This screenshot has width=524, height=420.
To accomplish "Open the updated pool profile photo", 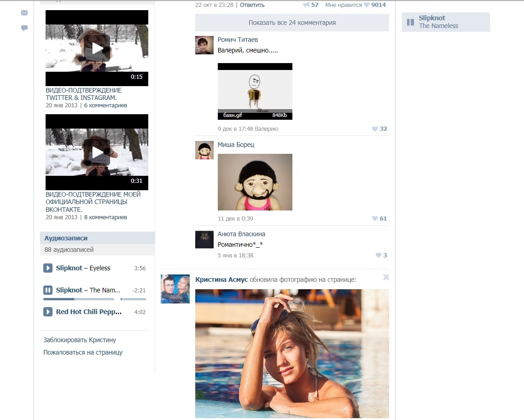I will tap(292, 354).
